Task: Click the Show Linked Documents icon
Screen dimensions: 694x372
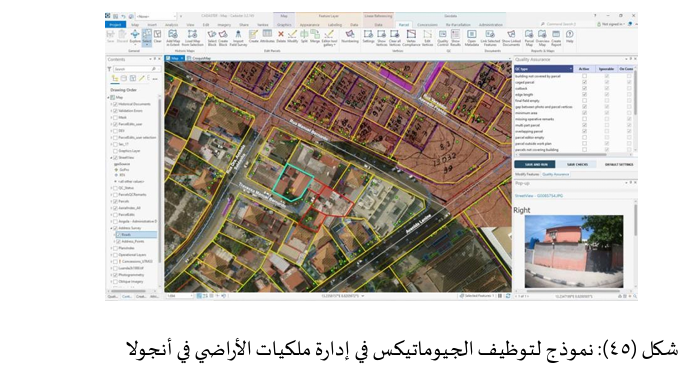Action: coord(511,38)
